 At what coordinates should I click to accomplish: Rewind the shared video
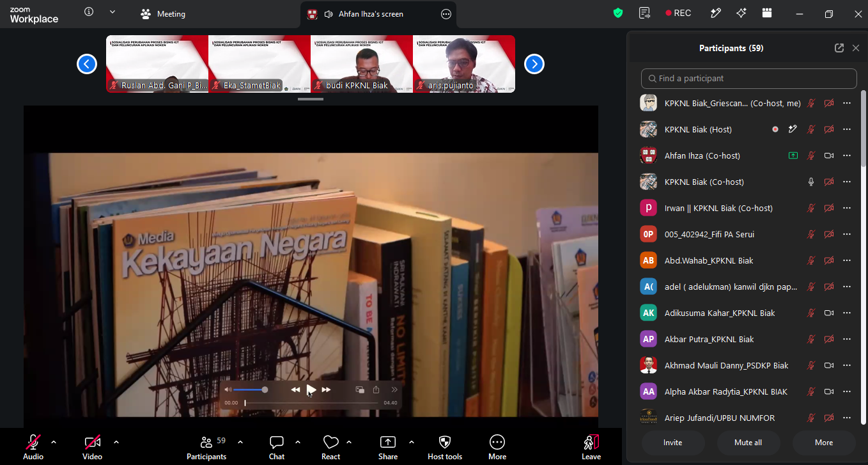pyautogui.click(x=295, y=390)
